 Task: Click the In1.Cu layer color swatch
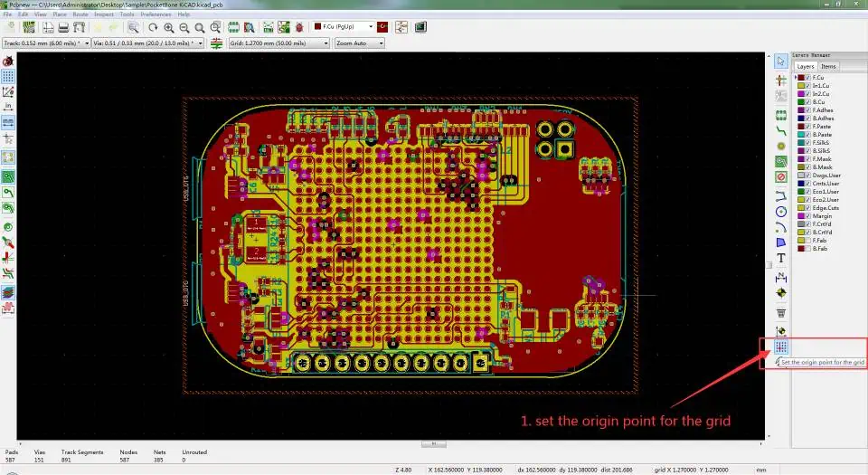[x=802, y=86]
